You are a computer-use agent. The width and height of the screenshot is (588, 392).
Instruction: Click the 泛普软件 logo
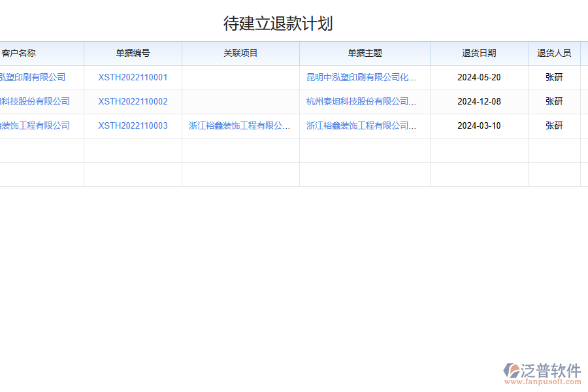[538, 368]
